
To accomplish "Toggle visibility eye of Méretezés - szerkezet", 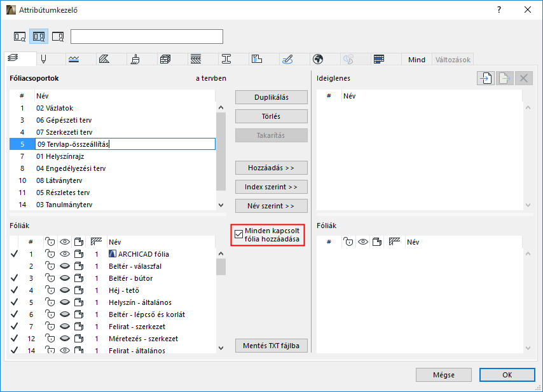I will [x=65, y=339].
